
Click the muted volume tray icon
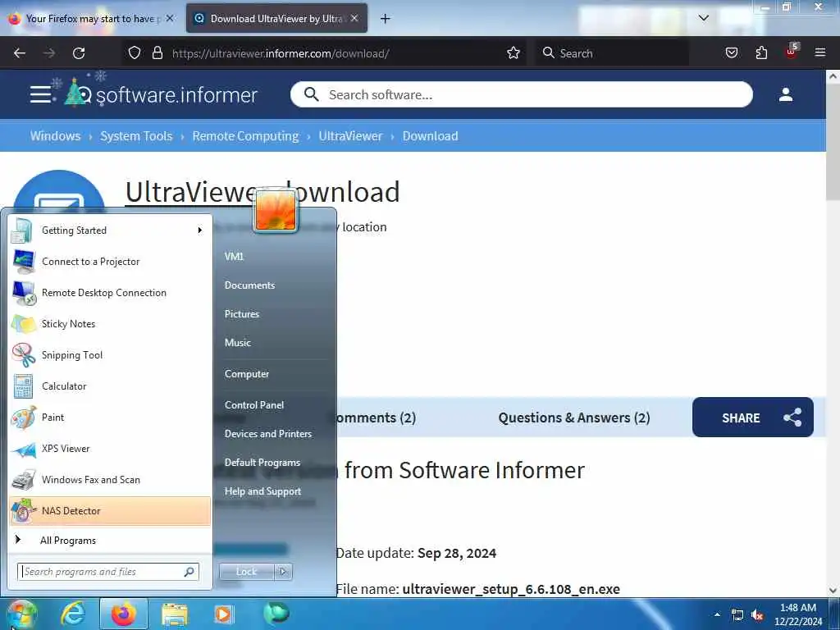tap(757, 615)
